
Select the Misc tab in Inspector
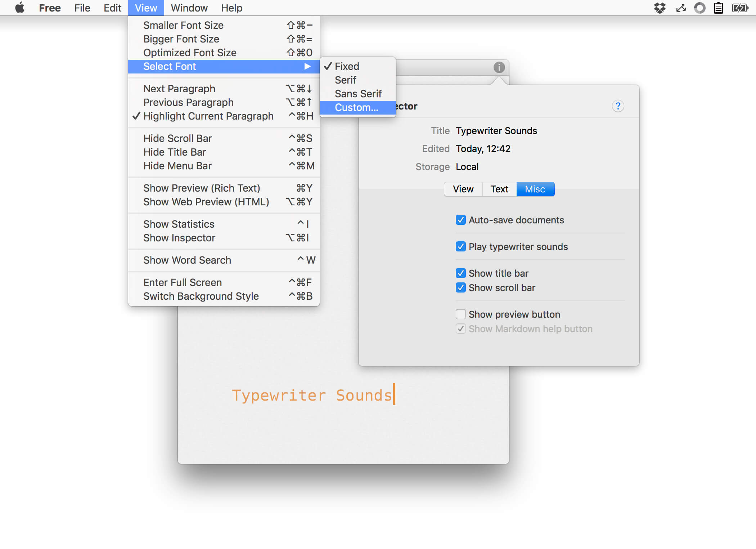point(535,188)
